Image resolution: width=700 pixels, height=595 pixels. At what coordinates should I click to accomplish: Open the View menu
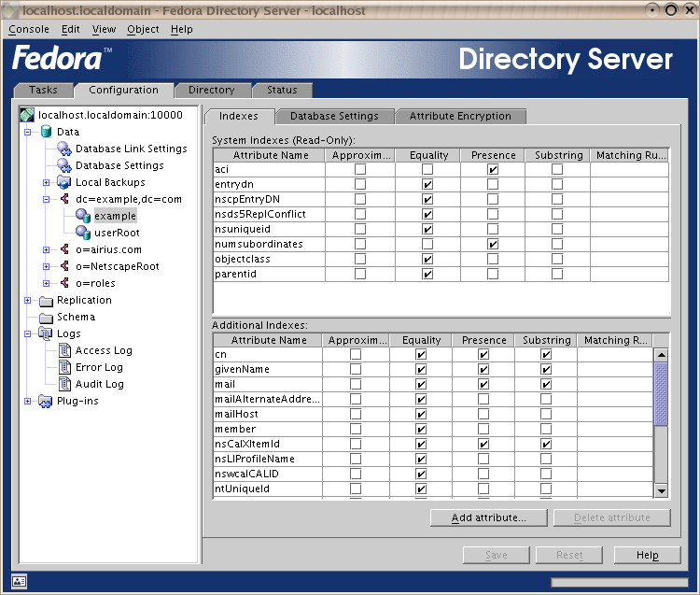point(104,29)
